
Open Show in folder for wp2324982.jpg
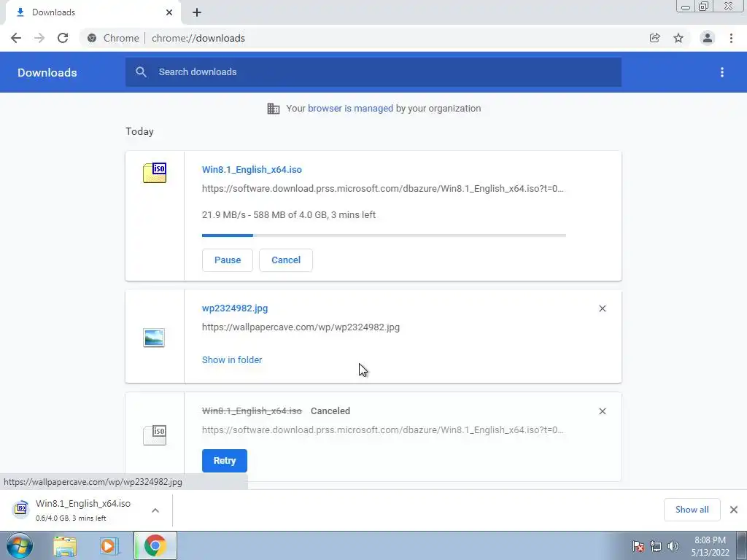tap(232, 360)
